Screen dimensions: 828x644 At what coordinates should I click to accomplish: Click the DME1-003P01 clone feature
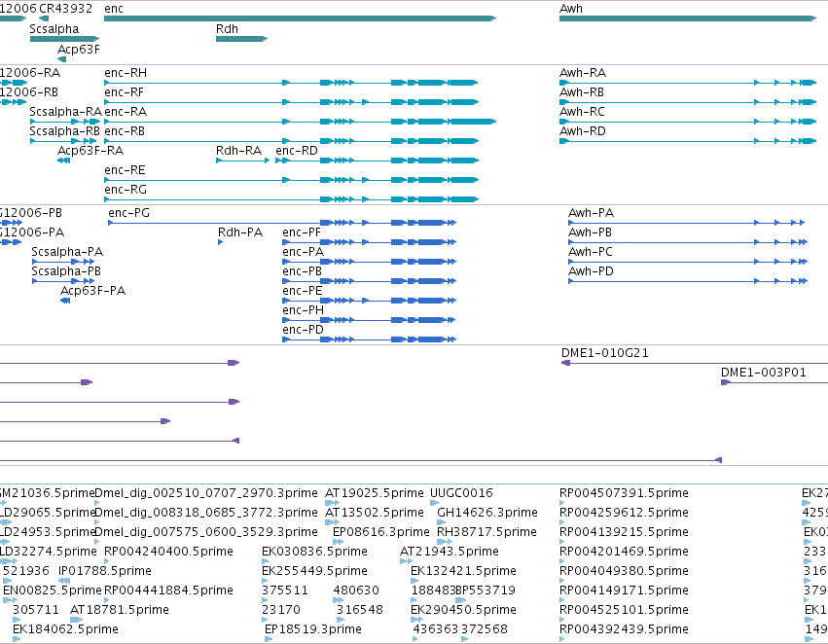(774, 382)
